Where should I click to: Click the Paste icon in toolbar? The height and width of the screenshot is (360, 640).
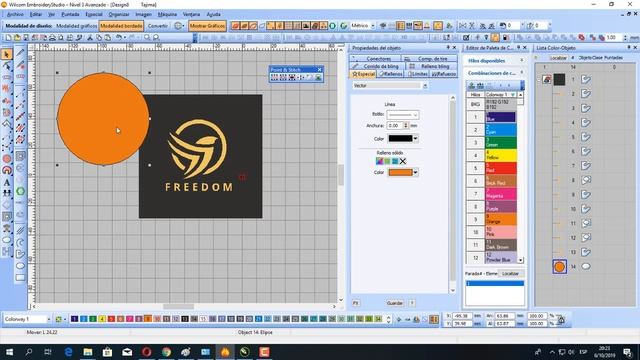(108, 38)
